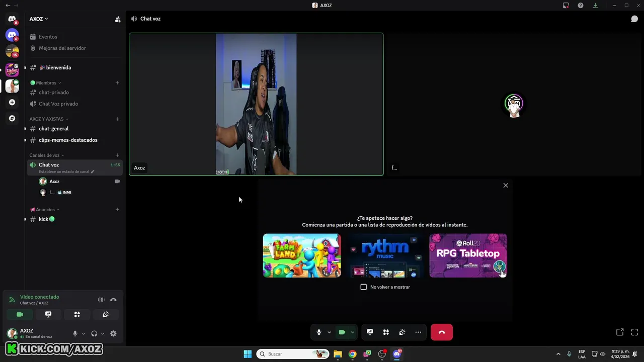
Task: Toggle the camera in the bottom call bar
Action: [342, 332]
